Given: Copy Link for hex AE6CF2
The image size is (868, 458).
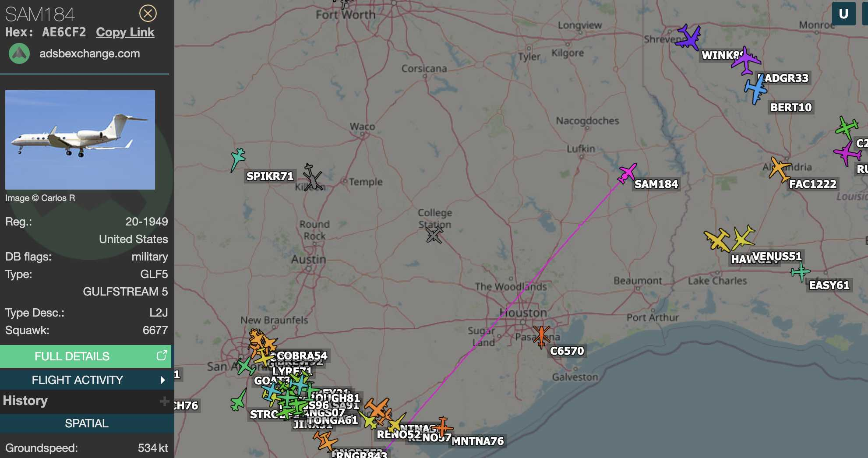Looking at the screenshot, I should pyautogui.click(x=125, y=32).
